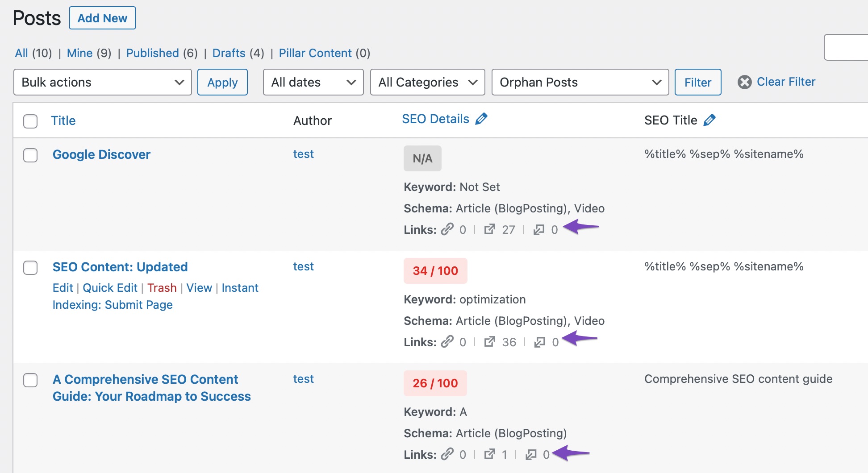Click internal links icon in Google Discover row
The width and height of the screenshot is (868, 473).
447,229
